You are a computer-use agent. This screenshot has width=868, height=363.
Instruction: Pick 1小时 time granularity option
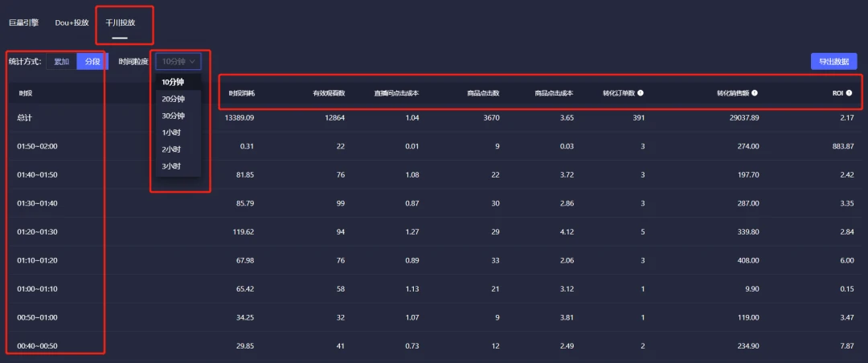point(171,133)
